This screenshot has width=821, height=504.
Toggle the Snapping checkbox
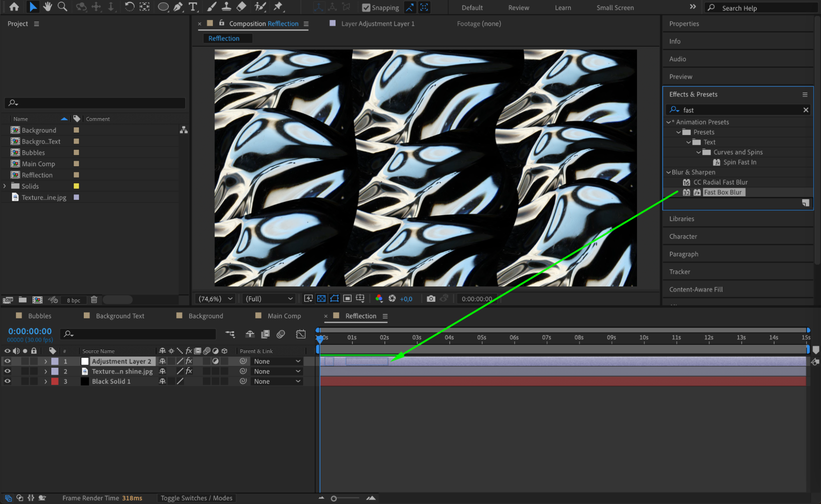(366, 7)
